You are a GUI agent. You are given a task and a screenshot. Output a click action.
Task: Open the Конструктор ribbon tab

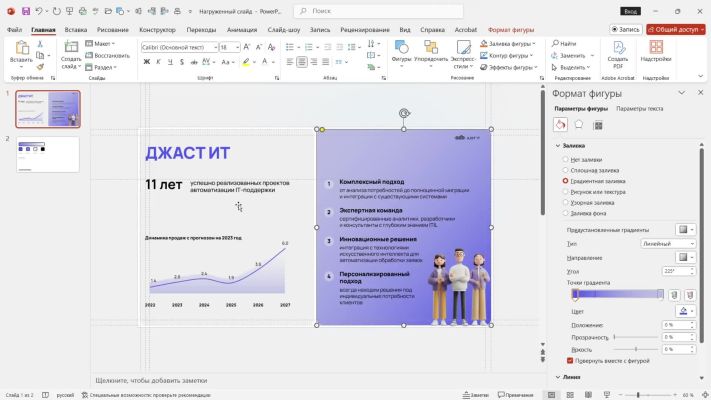(157, 29)
